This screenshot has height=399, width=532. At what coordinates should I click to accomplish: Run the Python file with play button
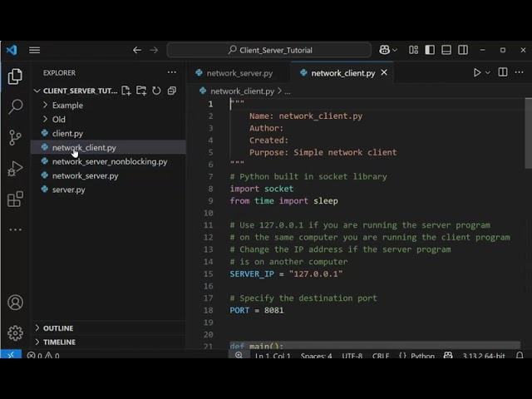477,72
